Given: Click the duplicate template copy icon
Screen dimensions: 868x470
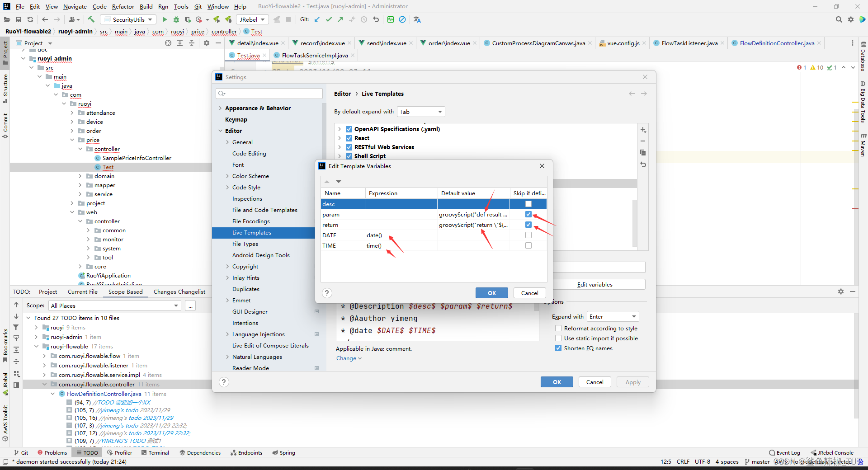Looking at the screenshot, I should click(x=643, y=153).
